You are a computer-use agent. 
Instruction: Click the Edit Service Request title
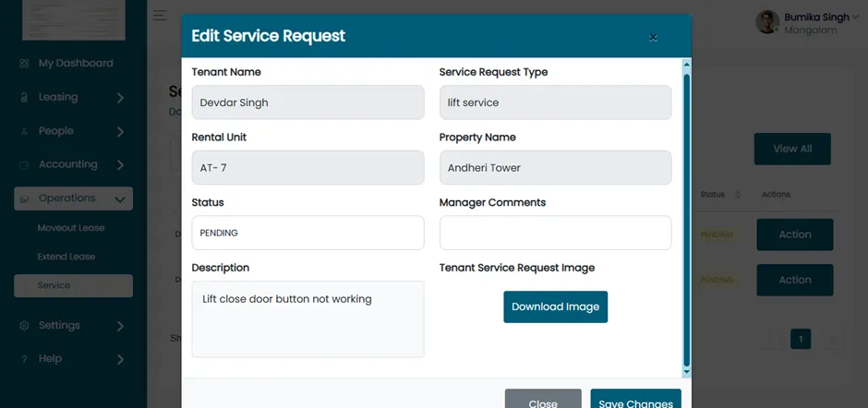point(269,36)
